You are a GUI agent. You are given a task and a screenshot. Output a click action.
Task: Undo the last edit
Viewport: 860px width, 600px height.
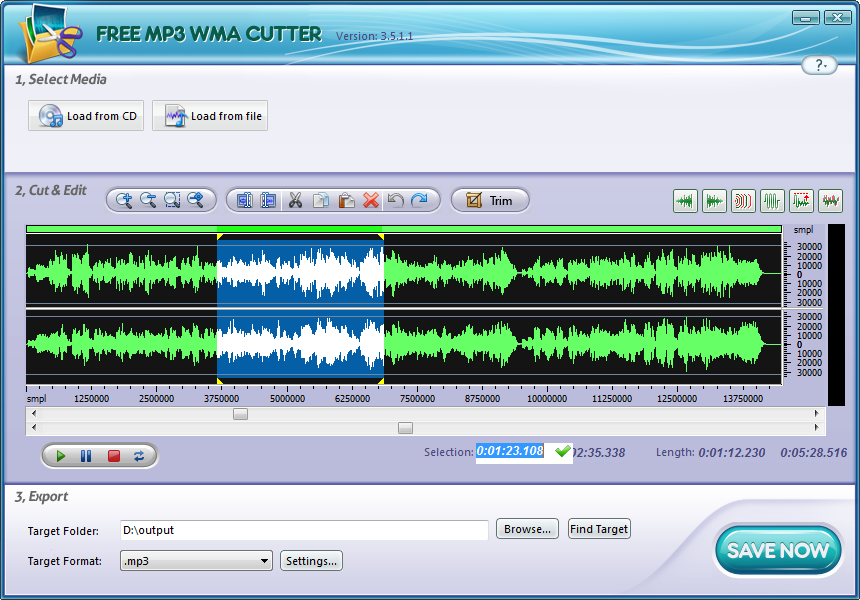[x=395, y=200]
